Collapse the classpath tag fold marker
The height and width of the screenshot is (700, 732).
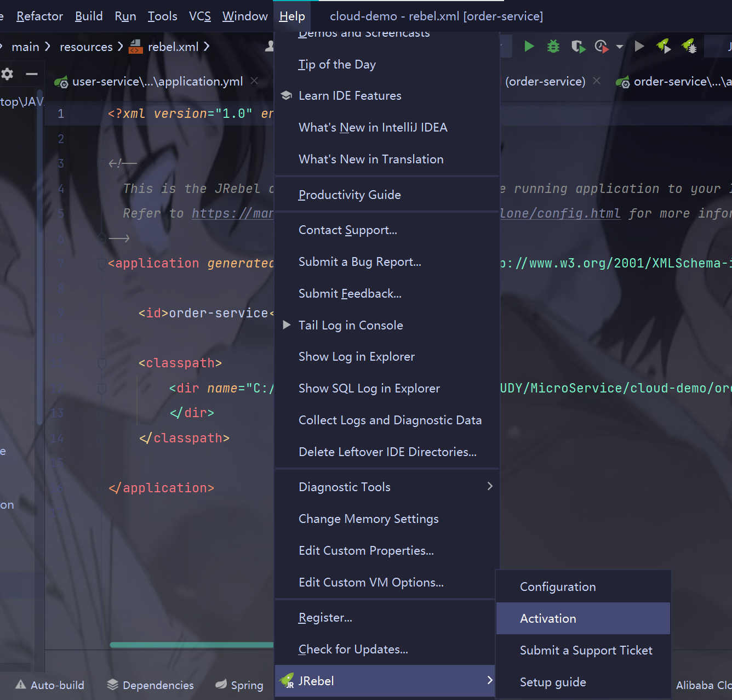(x=101, y=363)
